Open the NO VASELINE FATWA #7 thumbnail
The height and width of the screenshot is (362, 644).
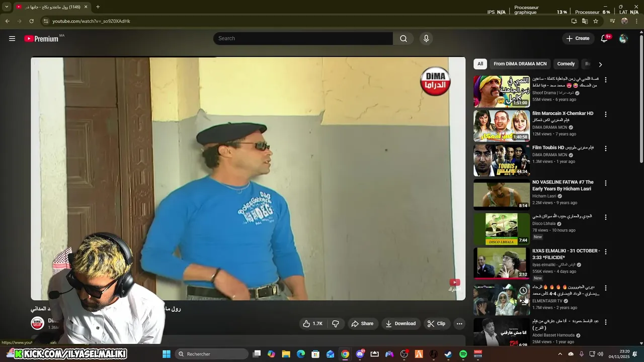point(502,195)
